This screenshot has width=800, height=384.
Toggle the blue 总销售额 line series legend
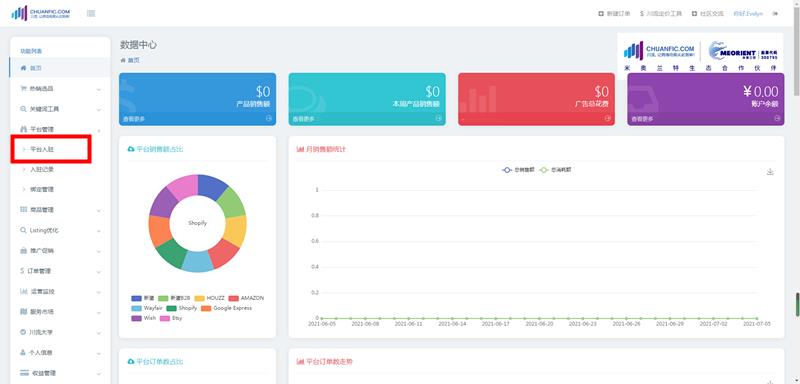518,170
